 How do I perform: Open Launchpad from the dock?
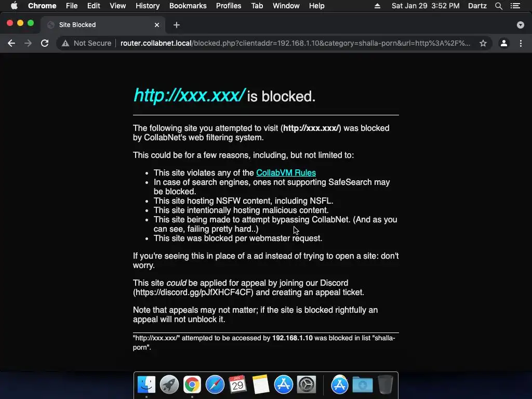point(169,385)
